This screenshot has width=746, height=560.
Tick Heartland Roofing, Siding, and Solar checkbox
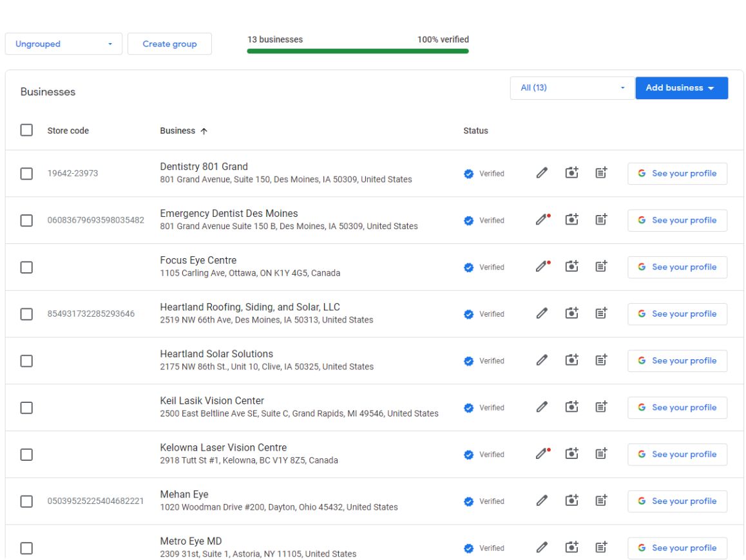coord(26,314)
